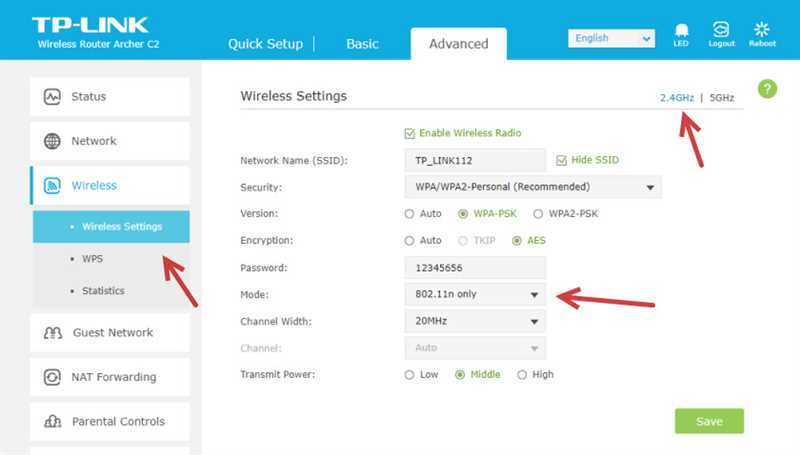This screenshot has width=800, height=455.
Task: Open the green help question mark
Action: 767,89
